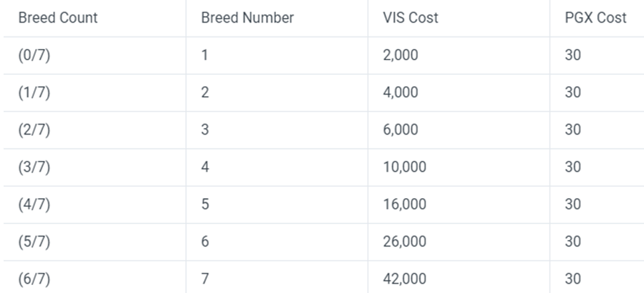644x293 pixels.
Task: Click the (2/7) breed count cell
Action: (34, 130)
